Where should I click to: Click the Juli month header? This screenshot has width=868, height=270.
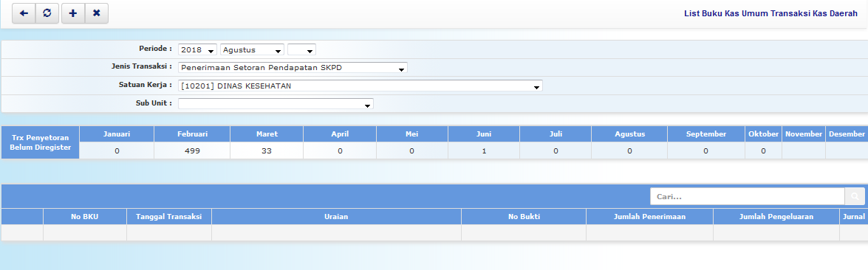point(556,134)
